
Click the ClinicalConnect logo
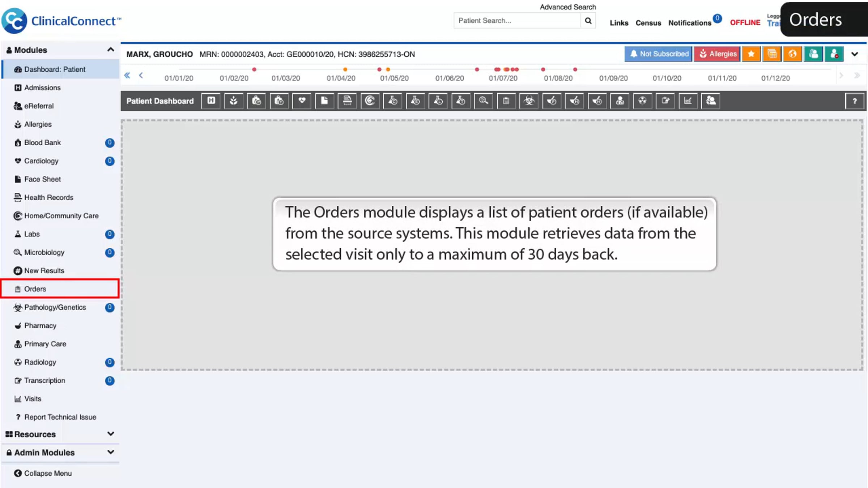(x=61, y=21)
